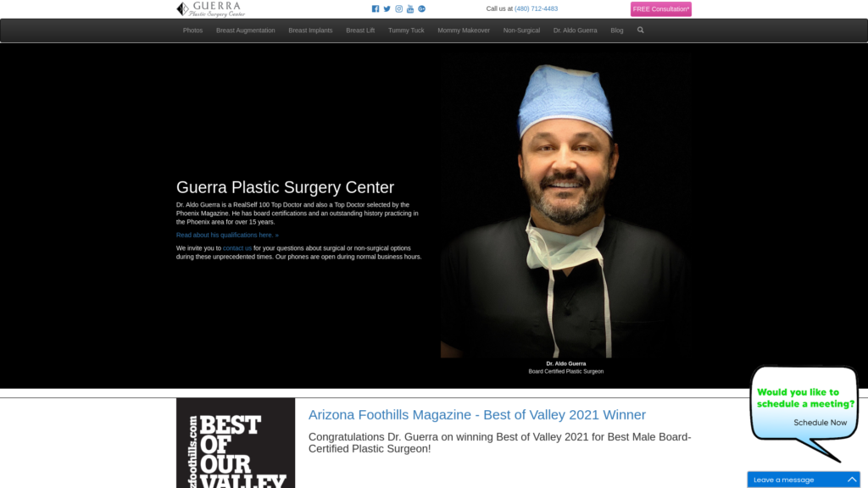This screenshot has height=488, width=868.
Task: Open the Google Plus social icon
Action: coord(422,8)
